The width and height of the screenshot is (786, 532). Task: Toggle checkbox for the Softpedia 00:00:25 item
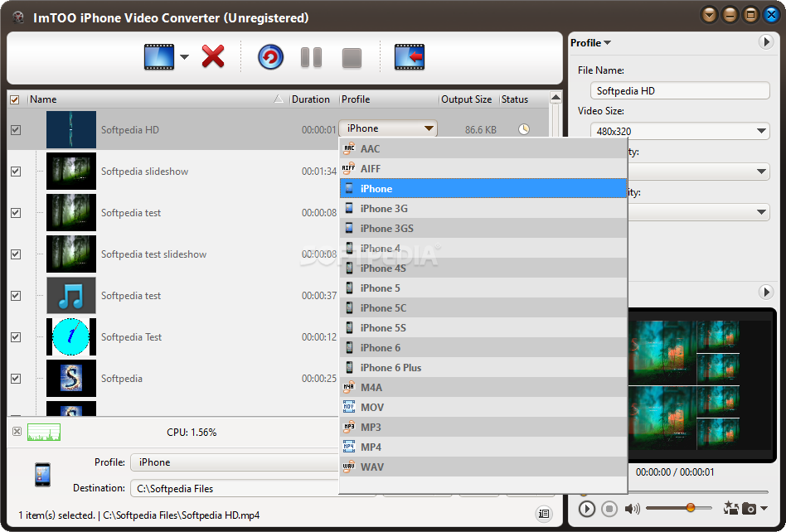pos(16,379)
